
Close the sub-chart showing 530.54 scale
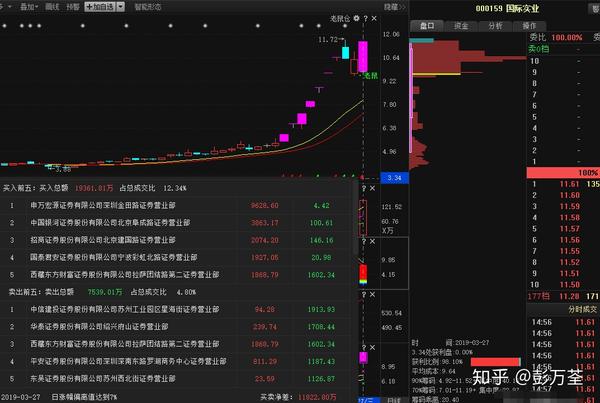coord(372,295)
